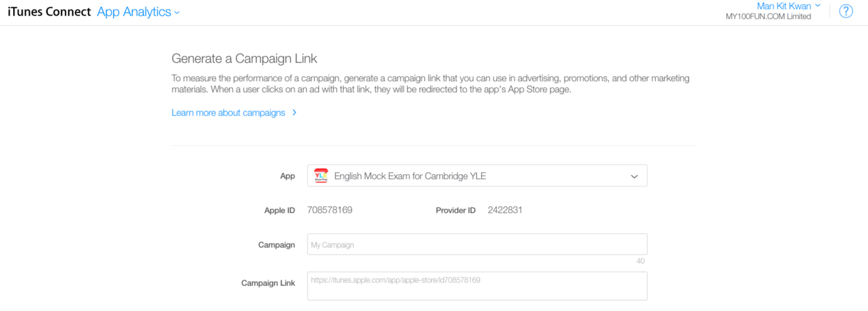Open the Man Kit Kwan account menu
Screen dimensions: 868x311
[x=783, y=6]
